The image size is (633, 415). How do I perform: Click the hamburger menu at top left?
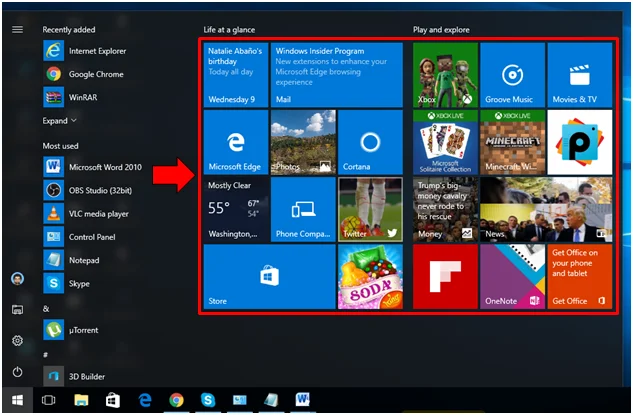click(17, 29)
